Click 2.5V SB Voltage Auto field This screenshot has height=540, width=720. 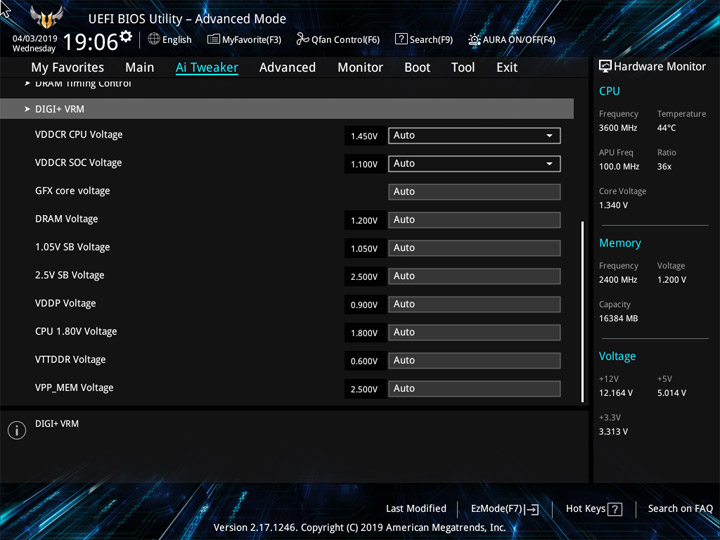pos(474,276)
